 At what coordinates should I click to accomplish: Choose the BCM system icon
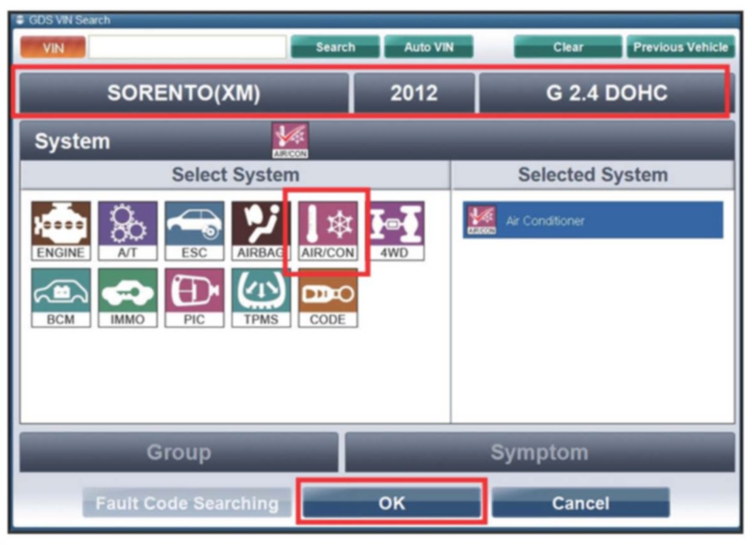pos(61,297)
